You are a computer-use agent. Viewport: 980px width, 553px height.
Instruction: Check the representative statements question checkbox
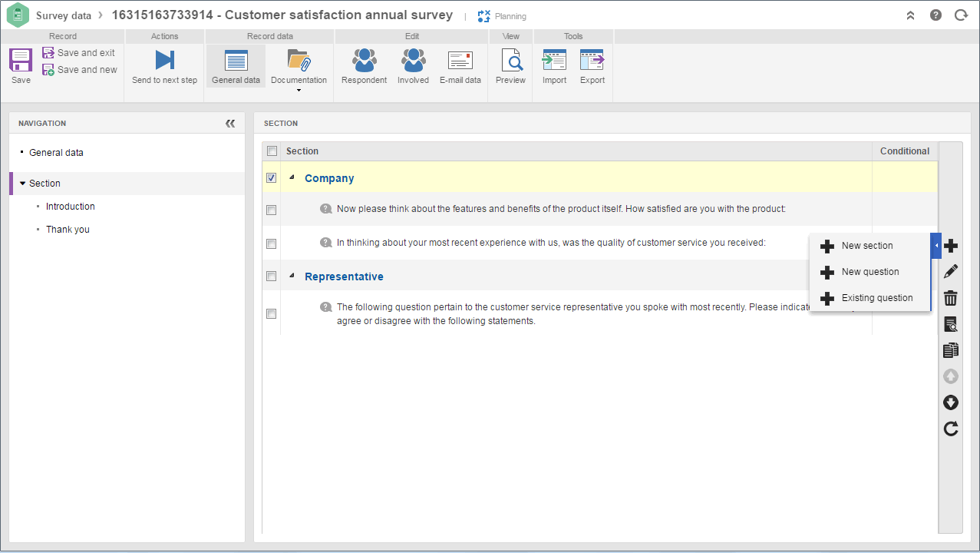[271, 313]
